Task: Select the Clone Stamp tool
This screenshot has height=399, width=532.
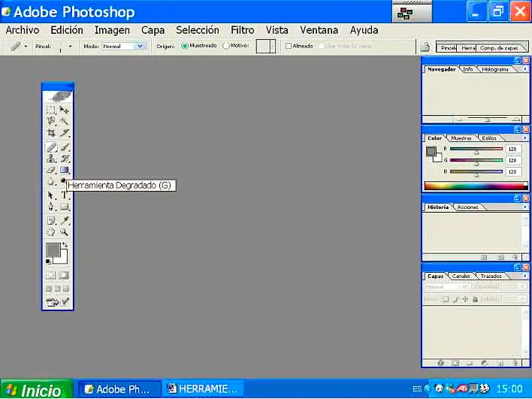Action: (x=51, y=159)
